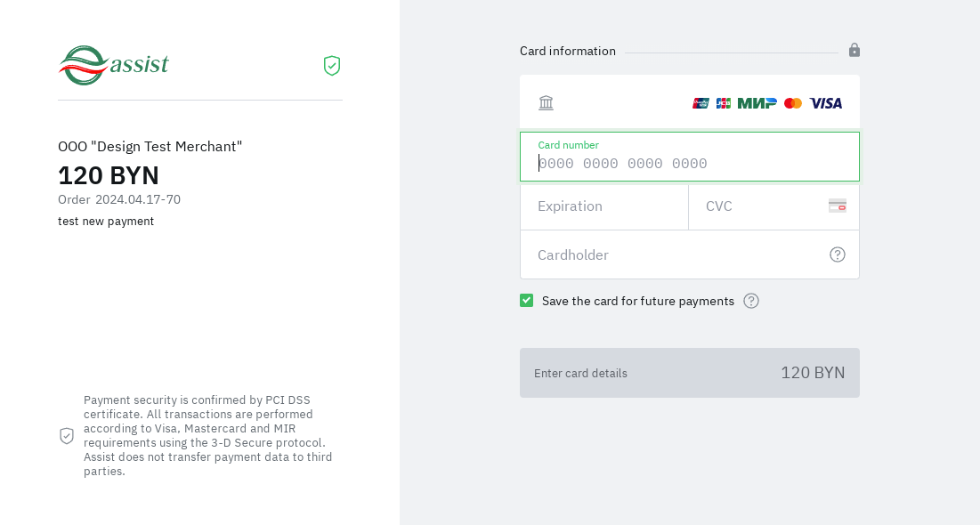The width and height of the screenshot is (980, 525).
Task: Click the green shield verification icon
Action: 332,65
